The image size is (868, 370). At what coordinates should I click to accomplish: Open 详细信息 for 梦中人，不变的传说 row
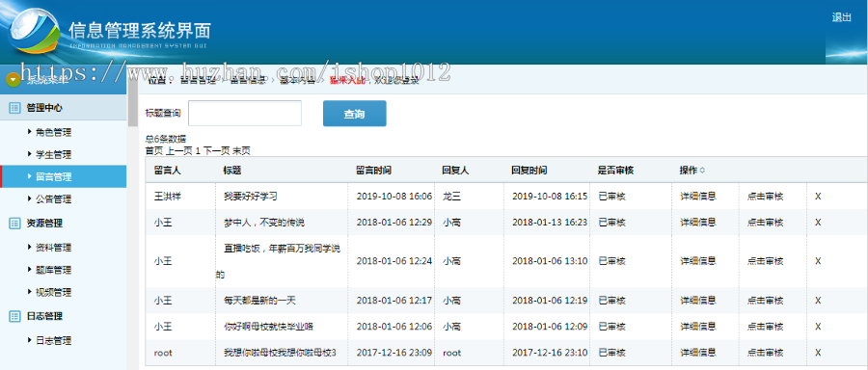[x=698, y=223]
